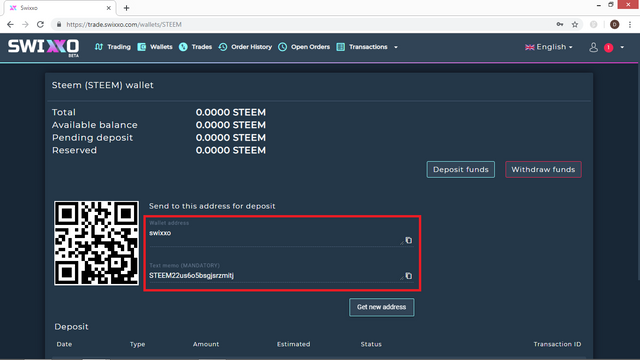Select the Swixxo browser tab
640x360 pixels.
[59, 8]
